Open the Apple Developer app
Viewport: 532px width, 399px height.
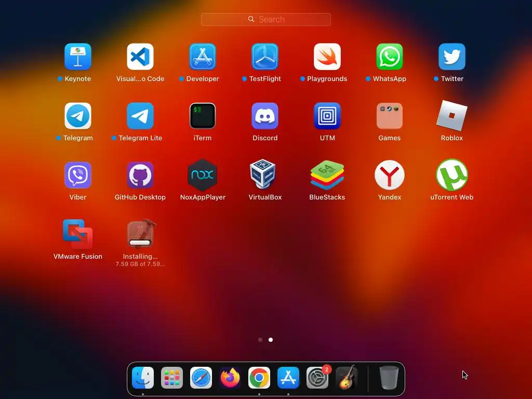pos(203,56)
